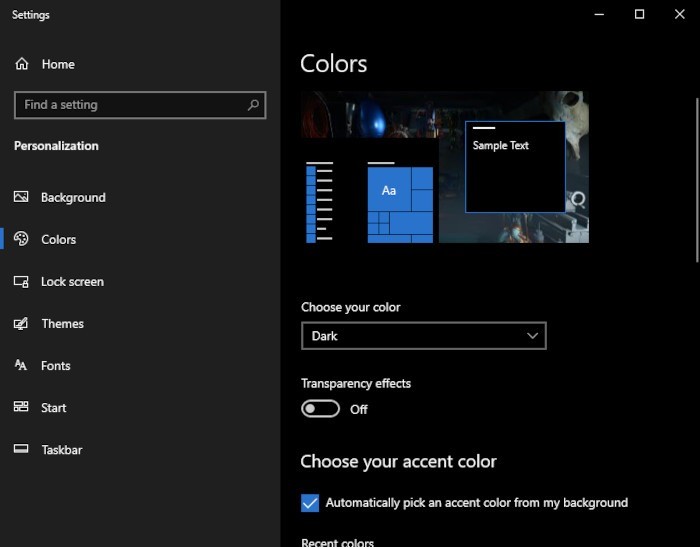Open Themes via its brush icon
Image resolution: width=700 pixels, height=547 pixels.
pyautogui.click(x=21, y=324)
